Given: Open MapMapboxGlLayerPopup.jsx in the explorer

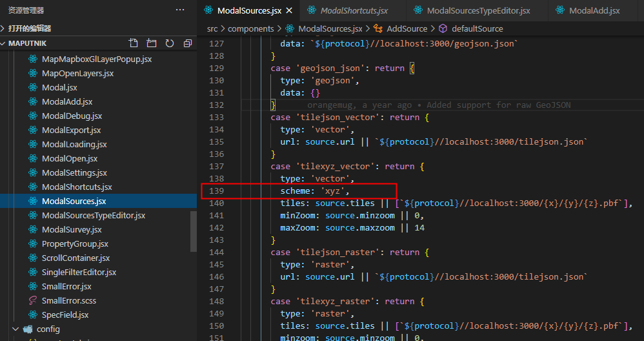Looking at the screenshot, I should tap(97, 59).
